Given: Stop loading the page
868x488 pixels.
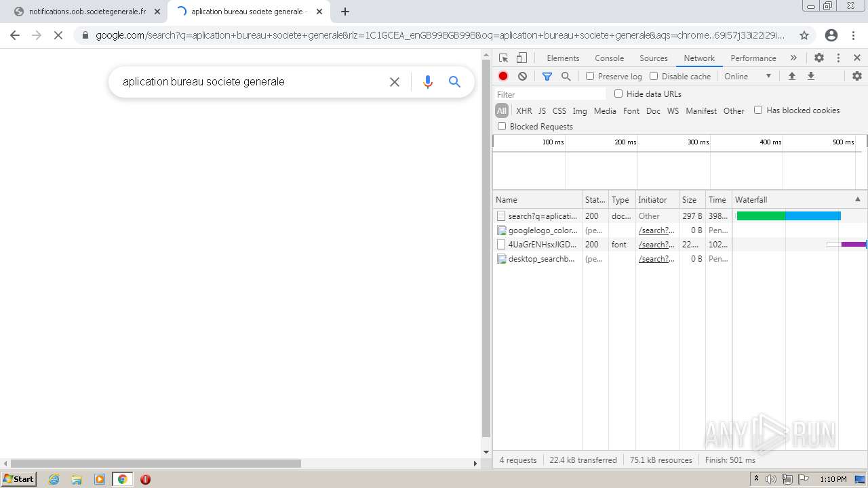Looking at the screenshot, I should 58,35.
